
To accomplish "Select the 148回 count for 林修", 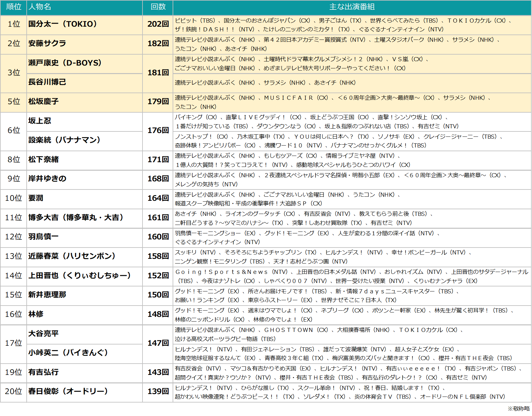I will tap(158, 314).
